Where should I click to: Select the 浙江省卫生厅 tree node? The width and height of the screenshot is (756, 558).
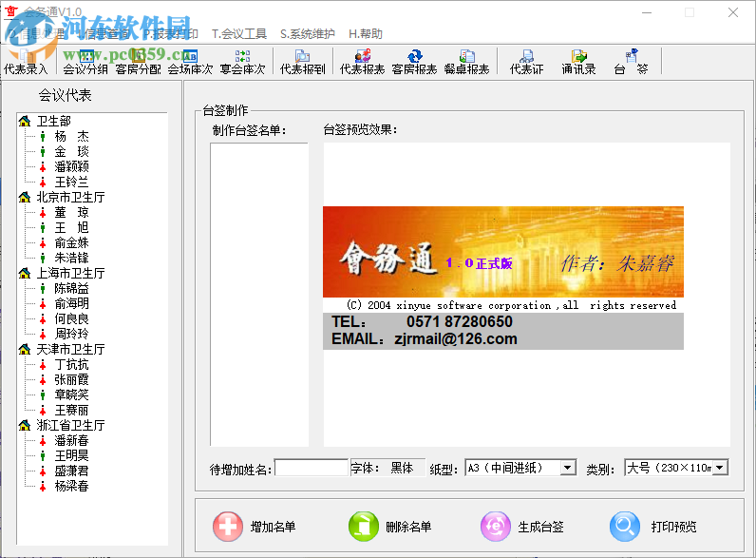coord(71,425)
